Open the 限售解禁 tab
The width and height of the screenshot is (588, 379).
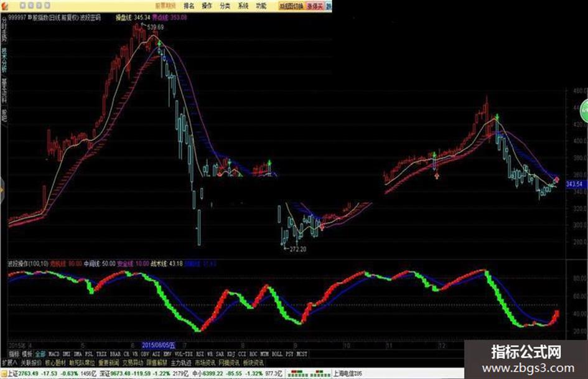[157, 363]
